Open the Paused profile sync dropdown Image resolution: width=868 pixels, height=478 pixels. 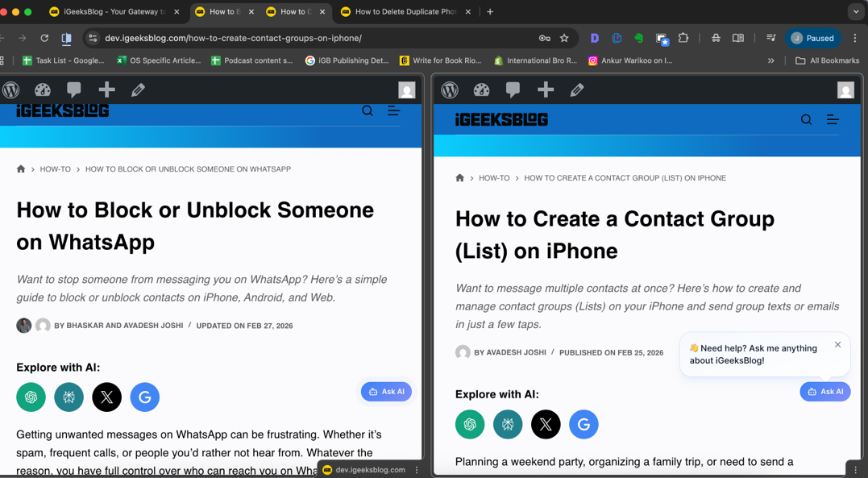tap(812, 38)
